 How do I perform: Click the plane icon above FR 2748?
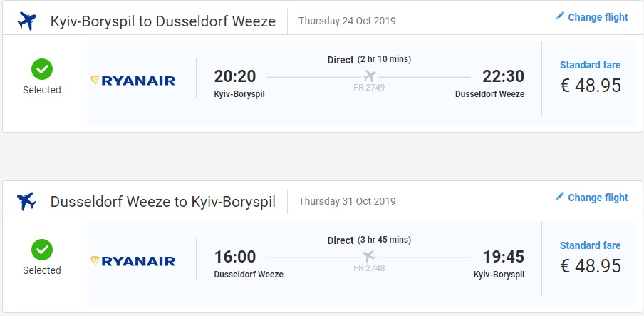369,256
